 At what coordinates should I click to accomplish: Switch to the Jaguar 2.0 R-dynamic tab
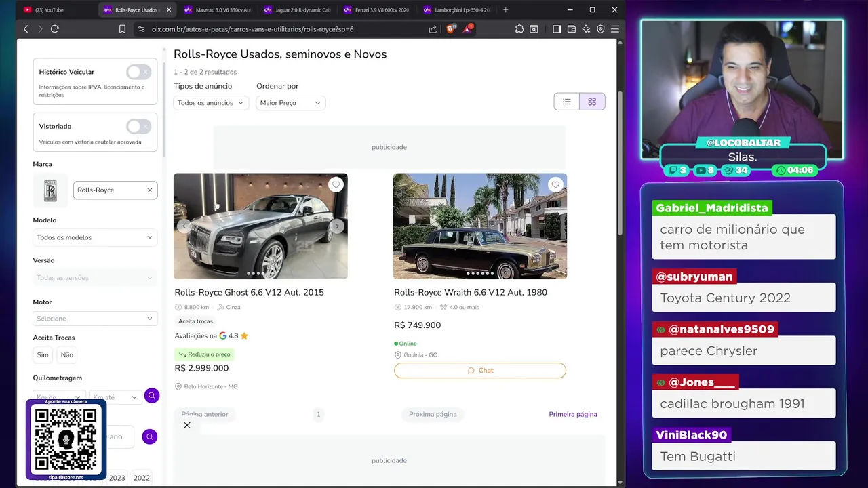(x=297, y=10)
